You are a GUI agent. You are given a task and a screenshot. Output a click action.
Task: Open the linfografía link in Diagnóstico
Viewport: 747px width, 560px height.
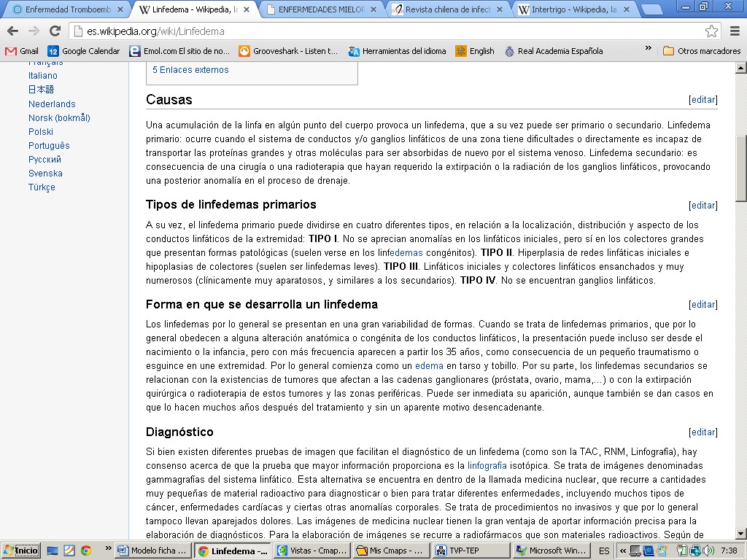[487, 465]
